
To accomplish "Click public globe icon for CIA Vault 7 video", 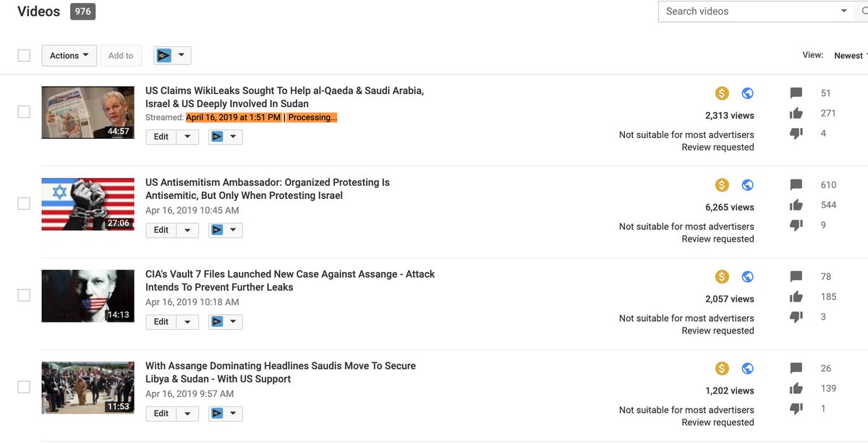I will tap(748, 277).
